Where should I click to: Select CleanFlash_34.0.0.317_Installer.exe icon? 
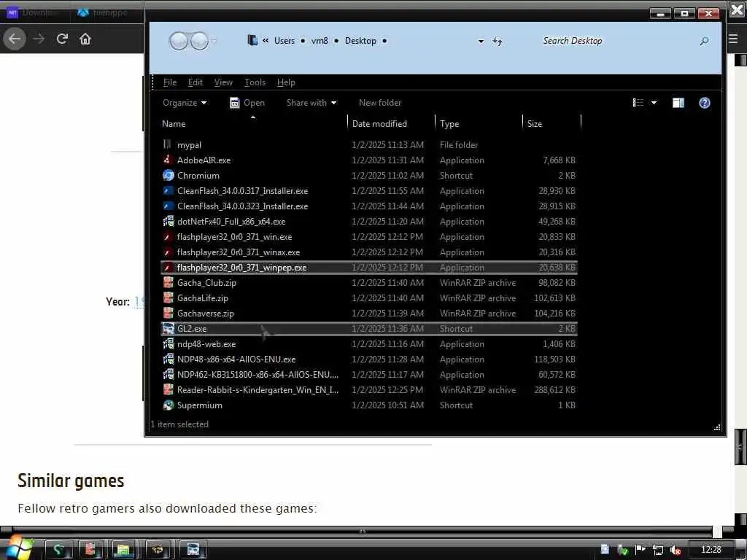tap(169, 190)
